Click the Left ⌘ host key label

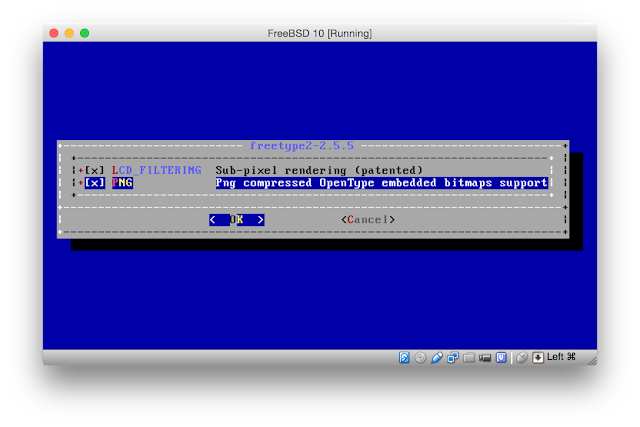561,357
